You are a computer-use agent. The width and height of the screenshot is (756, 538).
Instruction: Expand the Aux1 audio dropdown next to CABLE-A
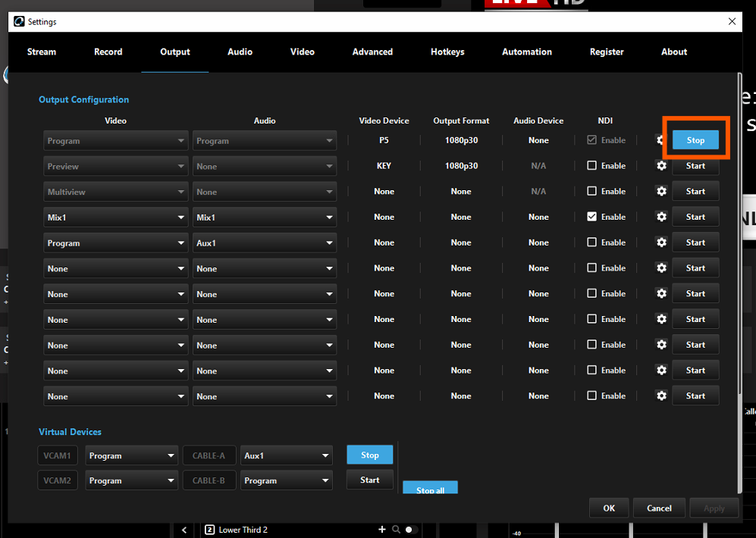[287, 456]
